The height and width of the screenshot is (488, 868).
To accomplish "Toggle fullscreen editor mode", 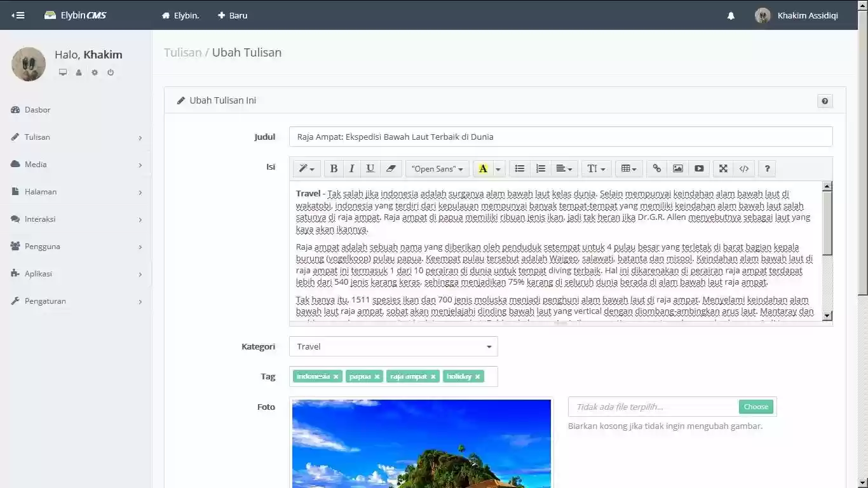I will pyautogui.click(x=723, y=168).
